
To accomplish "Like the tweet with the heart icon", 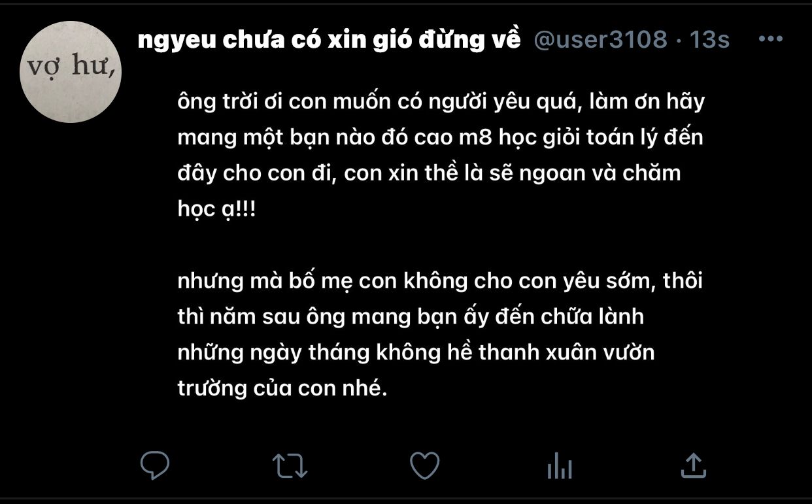I will 424,466.
